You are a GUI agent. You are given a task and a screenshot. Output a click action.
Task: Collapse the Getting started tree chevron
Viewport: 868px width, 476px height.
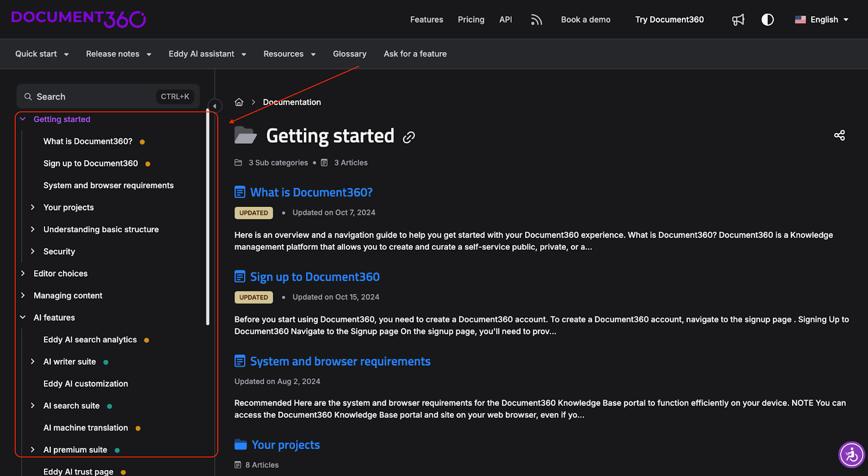click(23, 119)
